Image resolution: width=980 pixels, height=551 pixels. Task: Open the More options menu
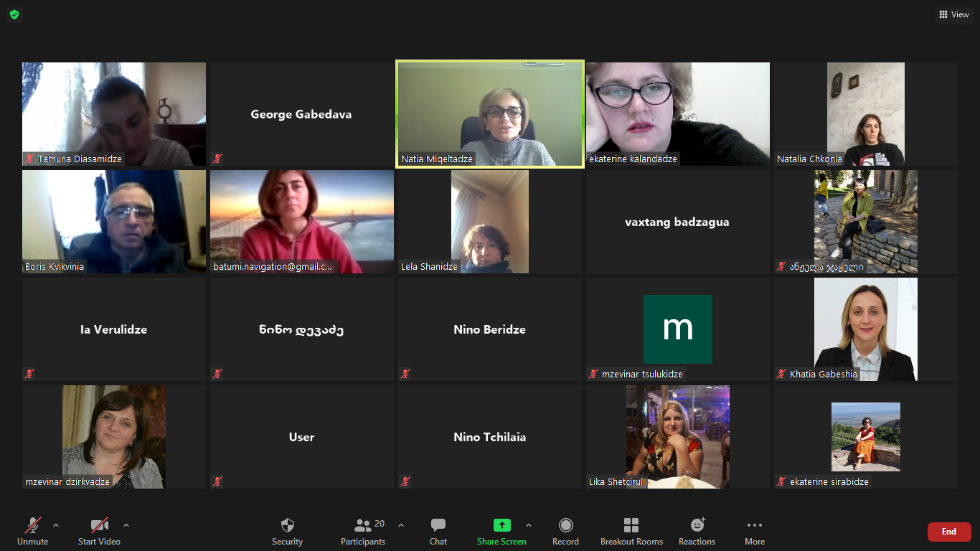point(755,532)
